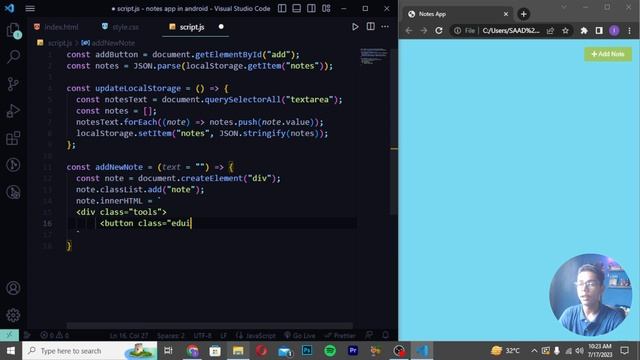Open Spotify from the taskbar
640x360 pixels.
click(330, 351)
